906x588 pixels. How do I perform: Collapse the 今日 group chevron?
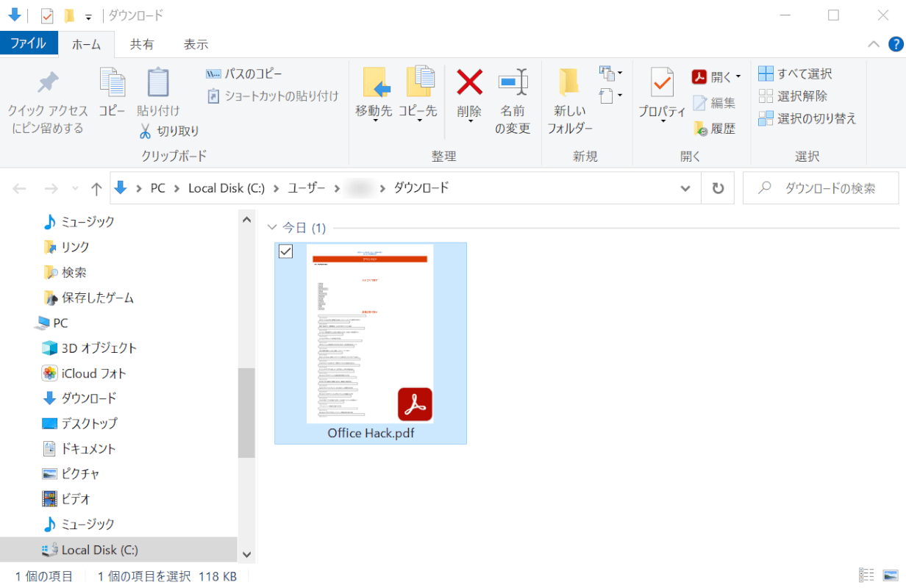(x=273, y=228)
